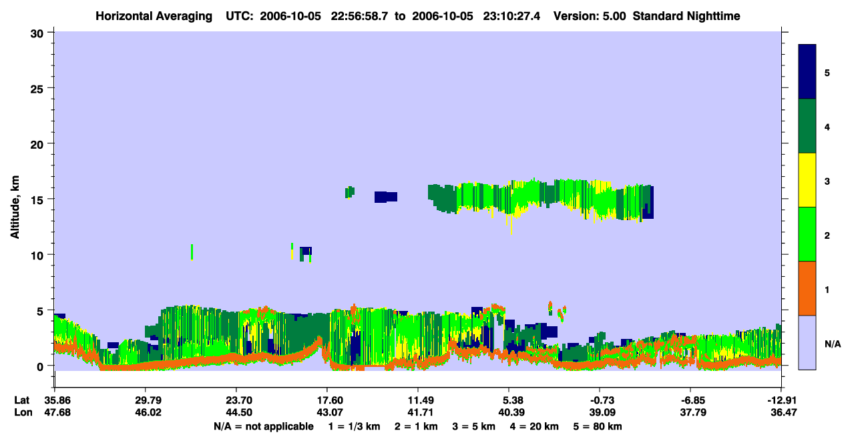Click the 'N/A = not applicable' legend text
The width and height of the screenshot is (868, 445).
click(263, 426)
